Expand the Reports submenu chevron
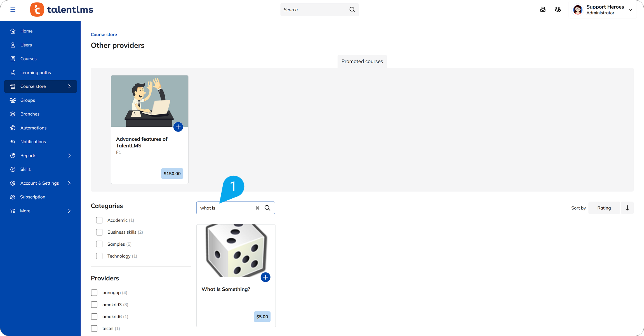This screenshot has height=336, width=644. (69, 156)
